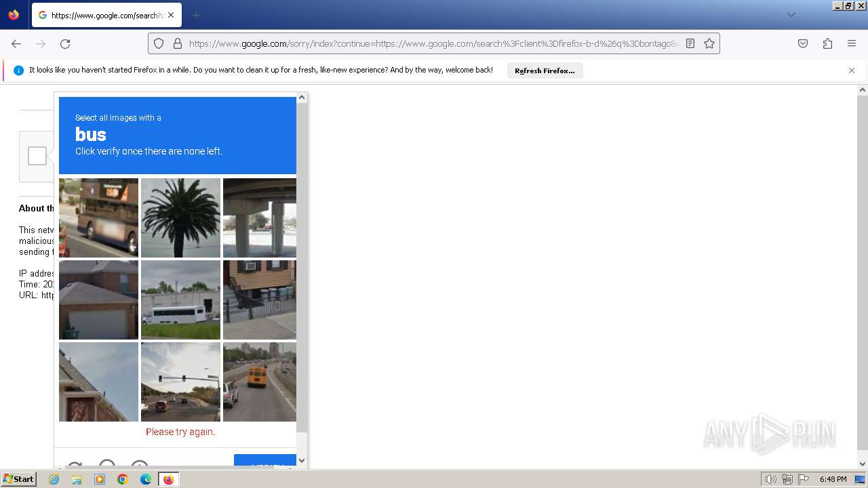
Task: Click the address bar URL field
Action: point(434,43)
